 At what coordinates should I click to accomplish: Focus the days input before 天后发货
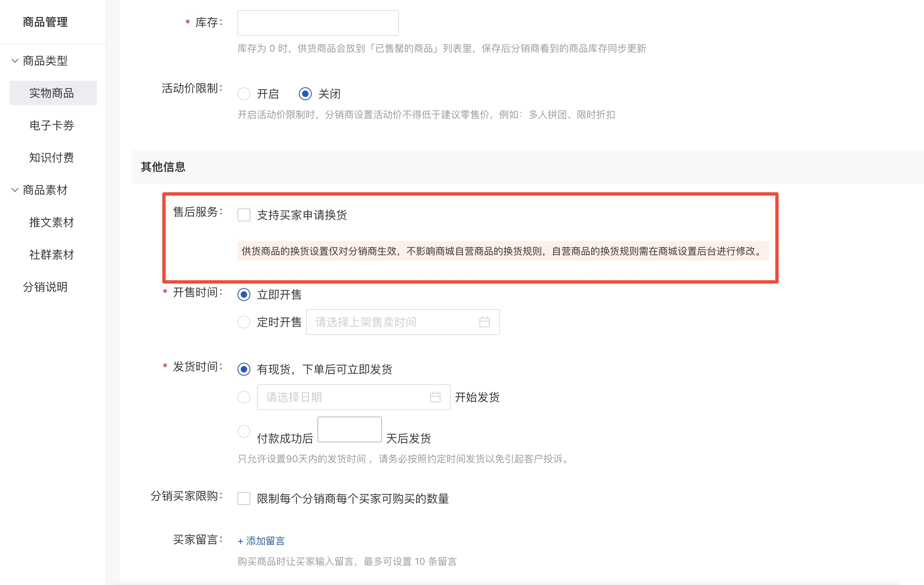tap(350, 429)
